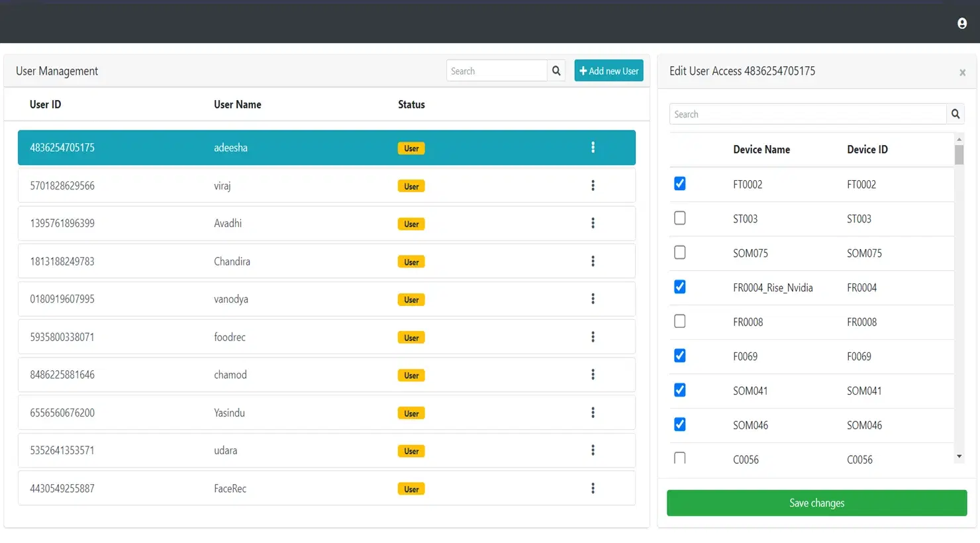
Task: Click the Save changes button
Action: [x=816, y=503]
